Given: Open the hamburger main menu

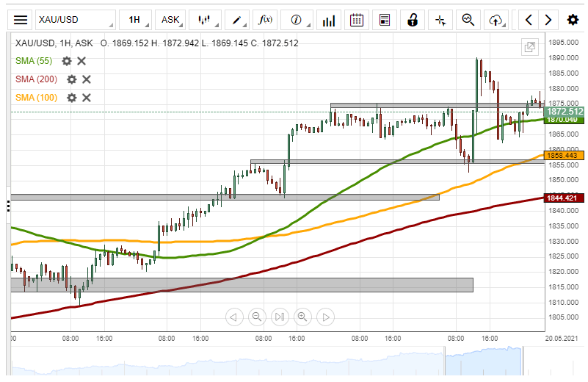Looking at the screenshot, I should 21,20.
